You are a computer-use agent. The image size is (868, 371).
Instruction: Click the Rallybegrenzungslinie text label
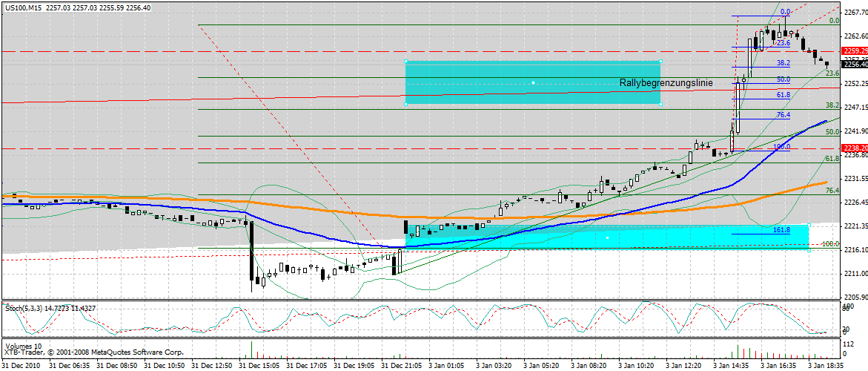click(666, 83)
